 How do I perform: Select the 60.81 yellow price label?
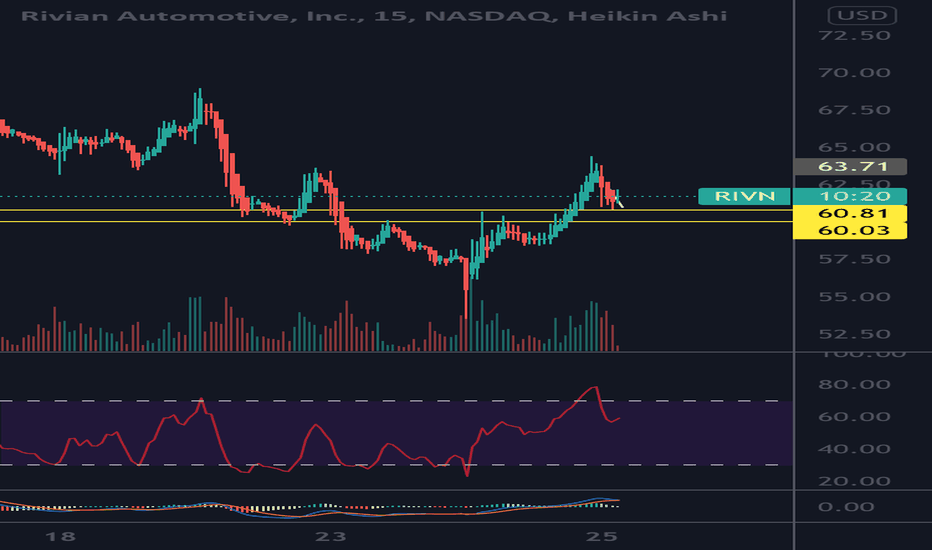click(x=851, y=213)
